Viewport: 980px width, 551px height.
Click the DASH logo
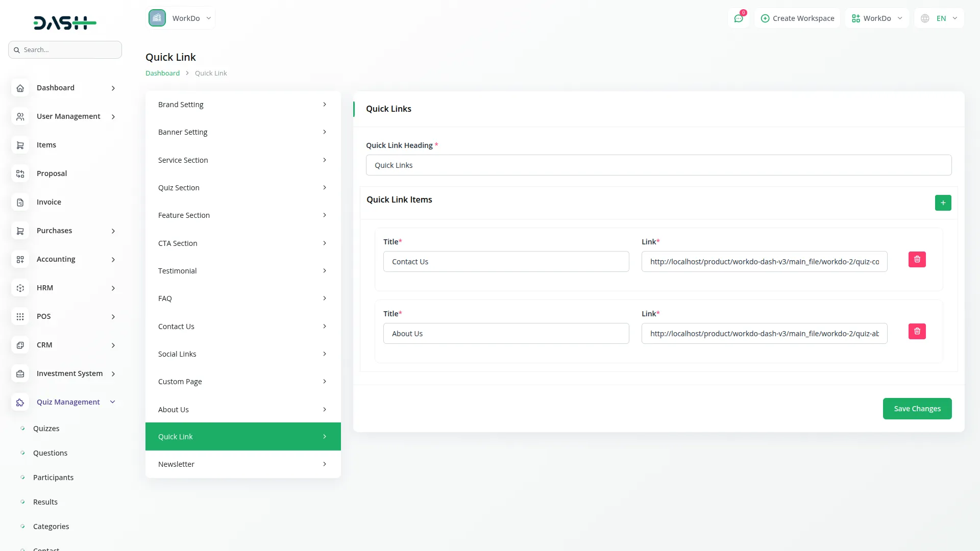click(65, 22)
